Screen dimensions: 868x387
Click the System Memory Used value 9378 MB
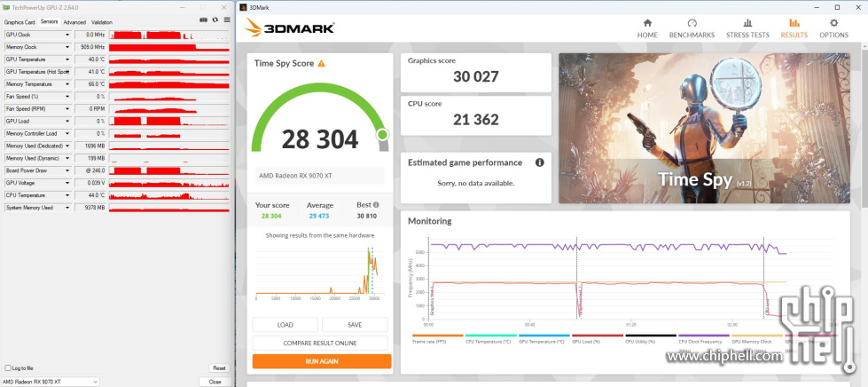click(95, 208)
